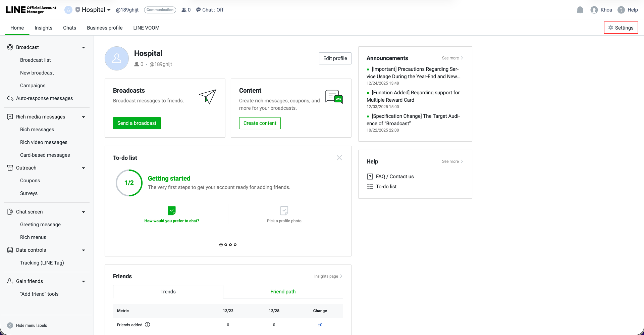Viewport: 644px width, 335px height.
Task: Select 'Pick a profile photo' checkbox item
Action: pyautogui.click(x=284, y=210)
